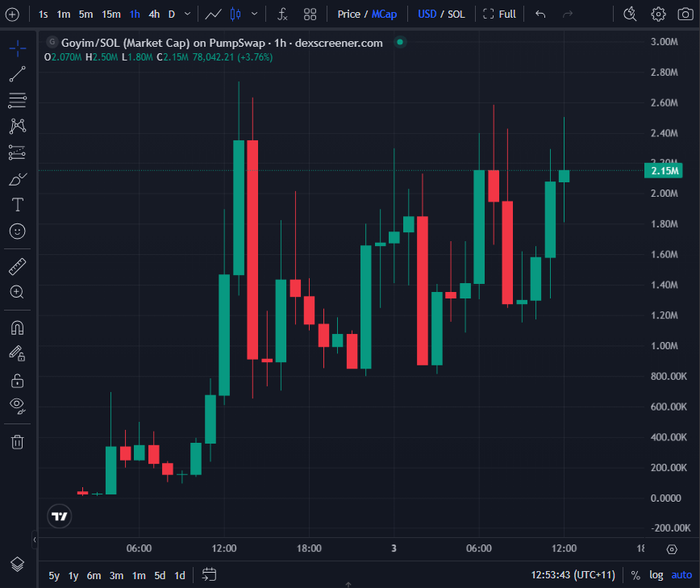Toggle lock all drawings
The height and width of the screenshot is (588, 700).
click(x=18, y=381)
